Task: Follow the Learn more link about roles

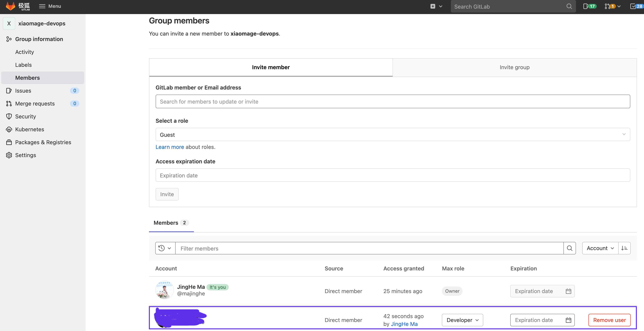Action: [x=170, y=147]
